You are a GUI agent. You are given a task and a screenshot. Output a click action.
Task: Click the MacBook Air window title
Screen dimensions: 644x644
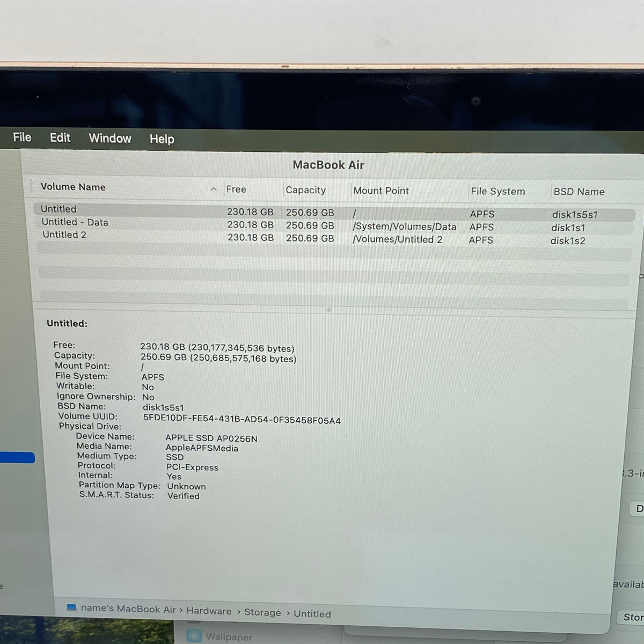pos(328,165)
